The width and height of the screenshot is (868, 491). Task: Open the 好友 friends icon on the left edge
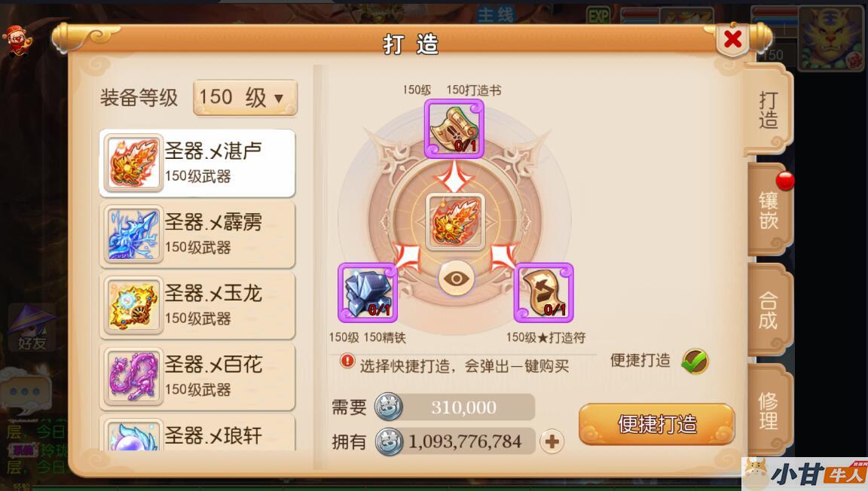point(32,328)
